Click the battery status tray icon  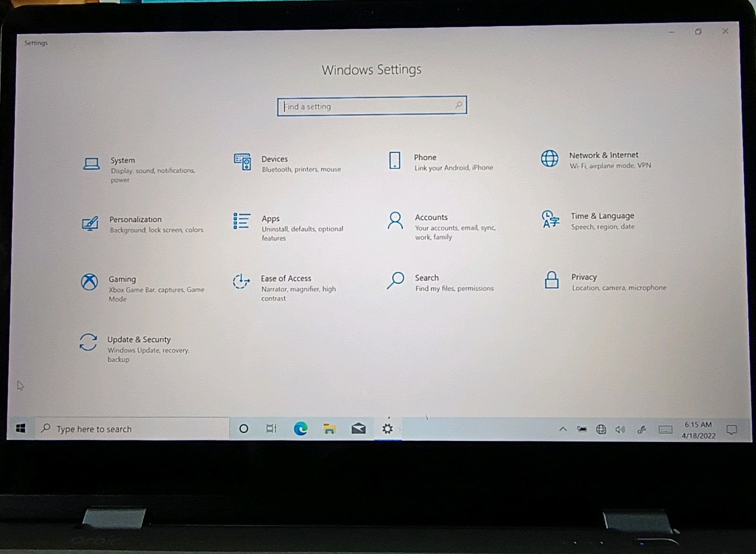click(582, 429)
